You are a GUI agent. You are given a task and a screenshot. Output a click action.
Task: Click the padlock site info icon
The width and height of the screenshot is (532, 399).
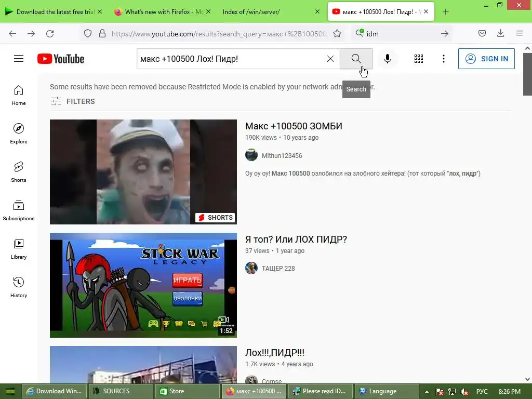[102, 34]
